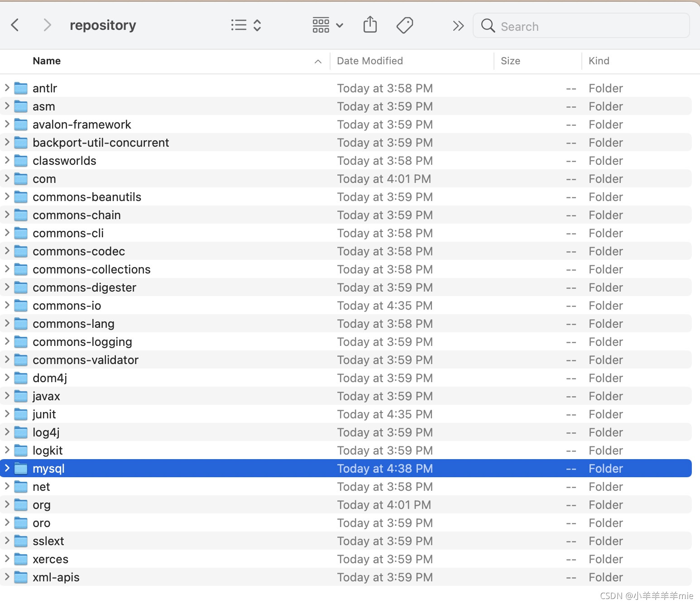The width and height of the screenshot is (700, 604).
Task: Select the net folder icon
Action: click(x=21, y=486)
